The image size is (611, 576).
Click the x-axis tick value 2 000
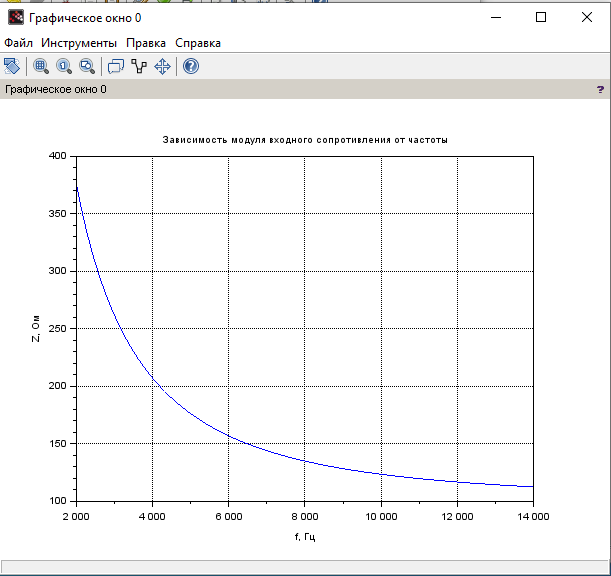coord(76,516)
